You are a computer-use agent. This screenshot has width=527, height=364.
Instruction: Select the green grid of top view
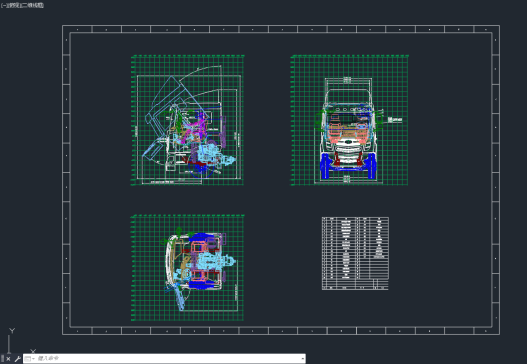click(188, 268)
